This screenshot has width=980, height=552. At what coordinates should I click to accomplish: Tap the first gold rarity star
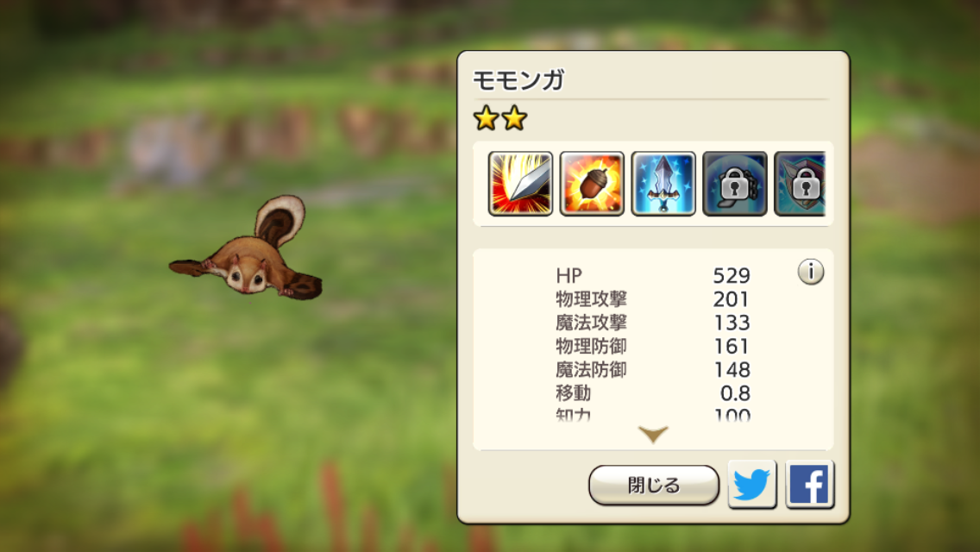(x=486, y=117)
